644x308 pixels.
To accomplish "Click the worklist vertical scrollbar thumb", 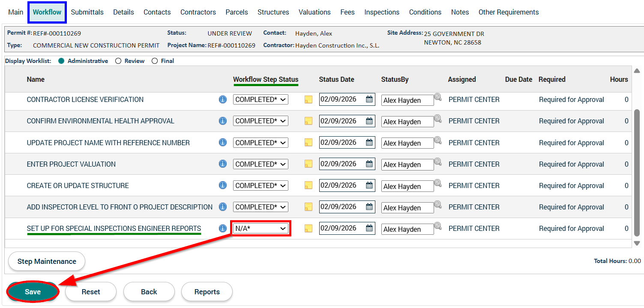I will pyautogui.click(x=637, y=171).
